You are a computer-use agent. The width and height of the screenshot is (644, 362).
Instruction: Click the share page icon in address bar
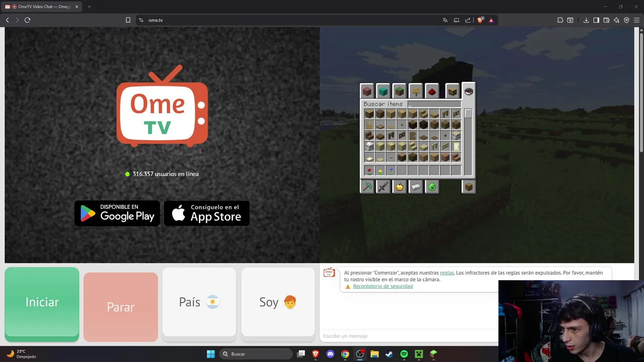(468, 20)
